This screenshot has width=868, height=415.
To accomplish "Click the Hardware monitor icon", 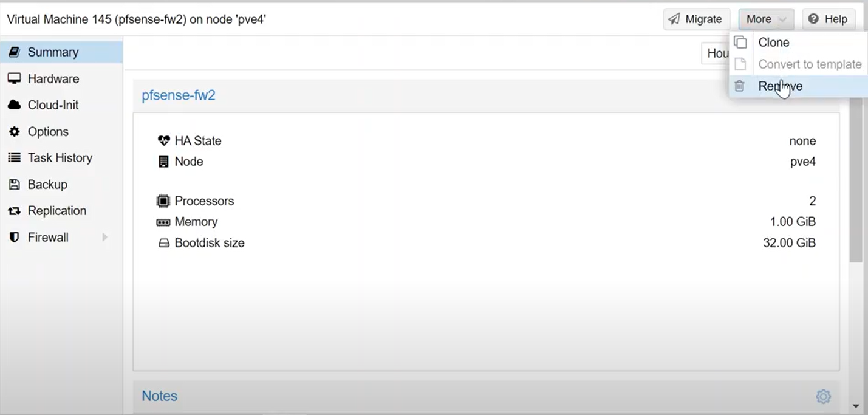I will tap(14, 78).
